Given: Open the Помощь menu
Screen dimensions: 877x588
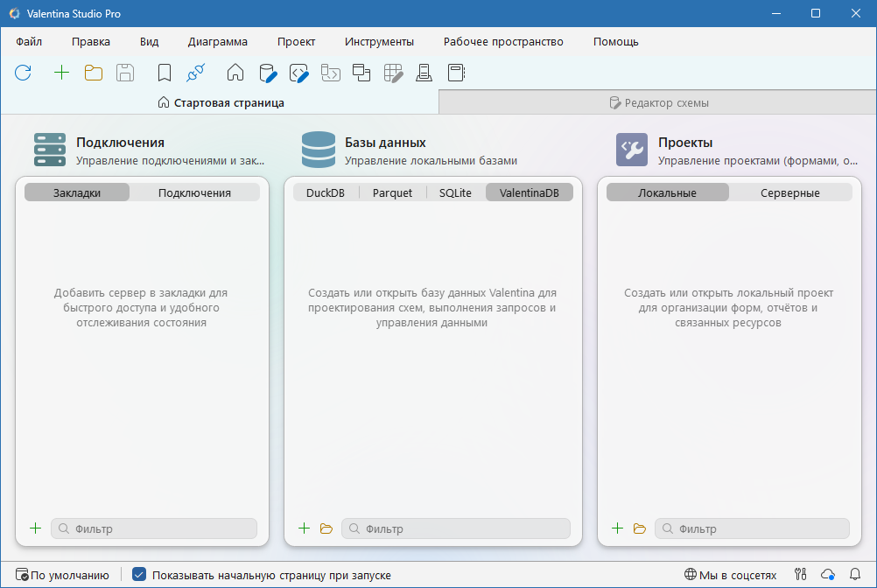Looking at the screenshot, I should [616, 42].
